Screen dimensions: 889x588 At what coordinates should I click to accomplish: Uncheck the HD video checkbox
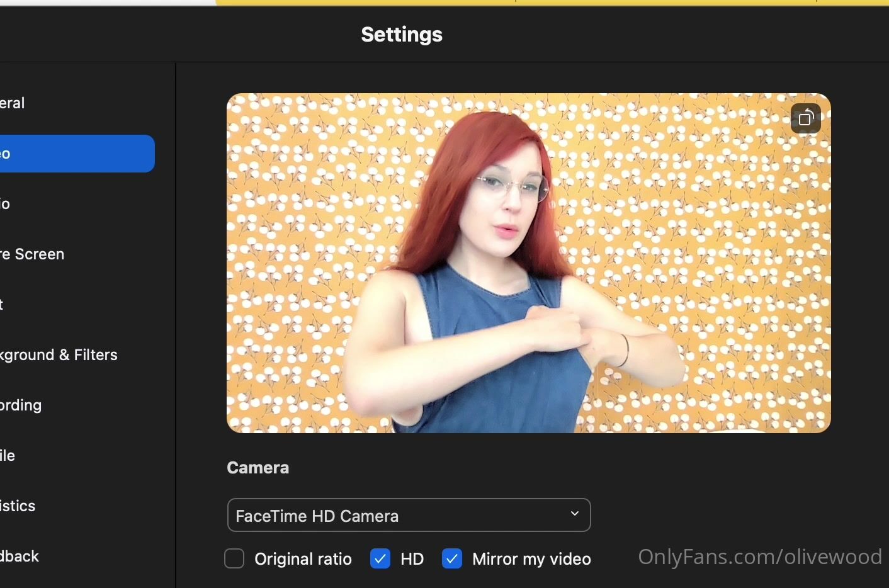pyautogui.click(x=380, y=558)
